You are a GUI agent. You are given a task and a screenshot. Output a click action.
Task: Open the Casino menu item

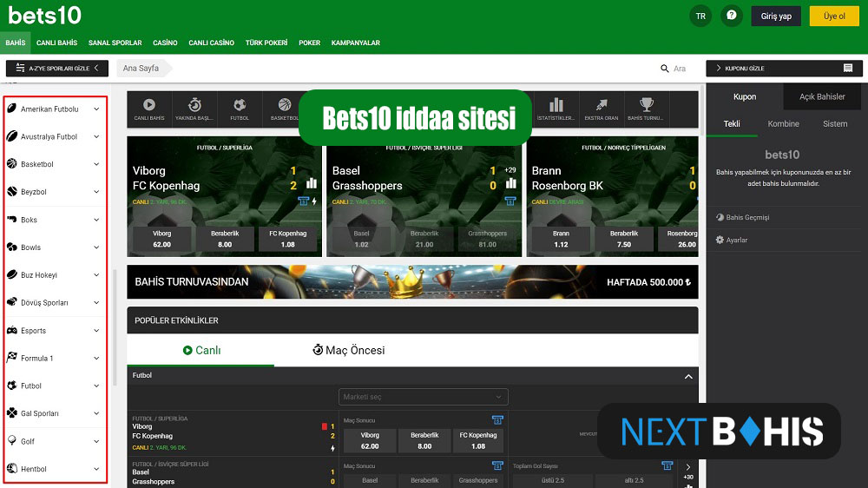165,43
